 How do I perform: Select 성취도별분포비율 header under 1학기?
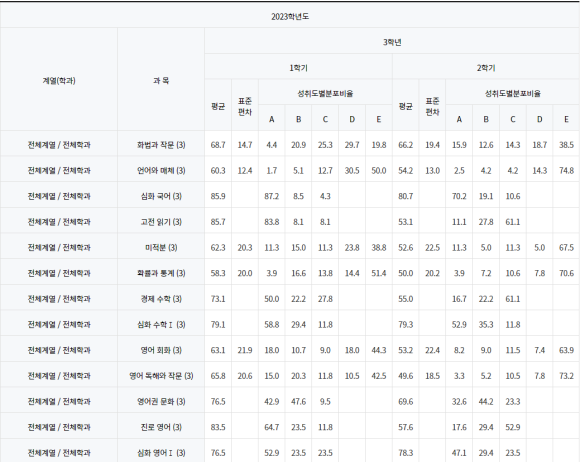tap(325, 93)
